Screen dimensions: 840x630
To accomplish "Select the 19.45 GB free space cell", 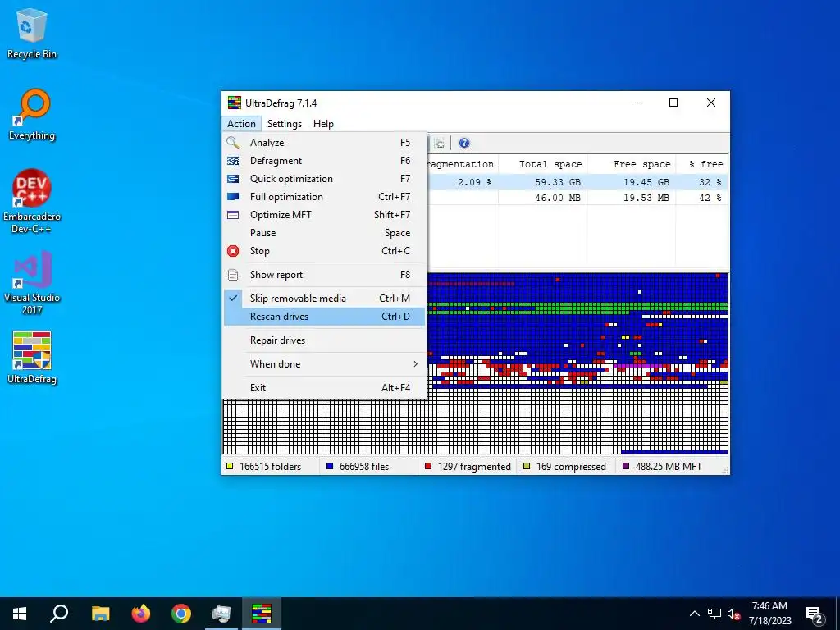I will click(x=646, y=182).
